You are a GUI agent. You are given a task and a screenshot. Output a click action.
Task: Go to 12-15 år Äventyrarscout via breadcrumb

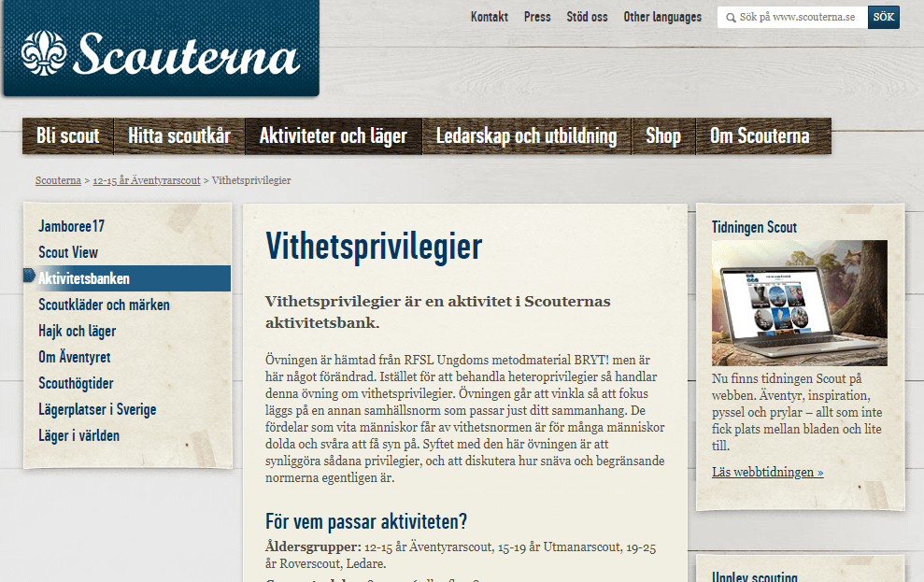pyautogui.click(x=144, y=179)
